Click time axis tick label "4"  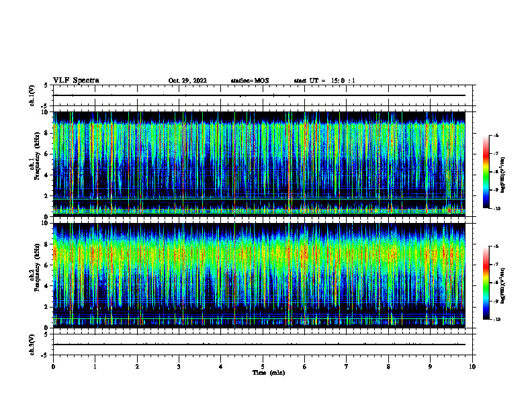click(221, 367)
